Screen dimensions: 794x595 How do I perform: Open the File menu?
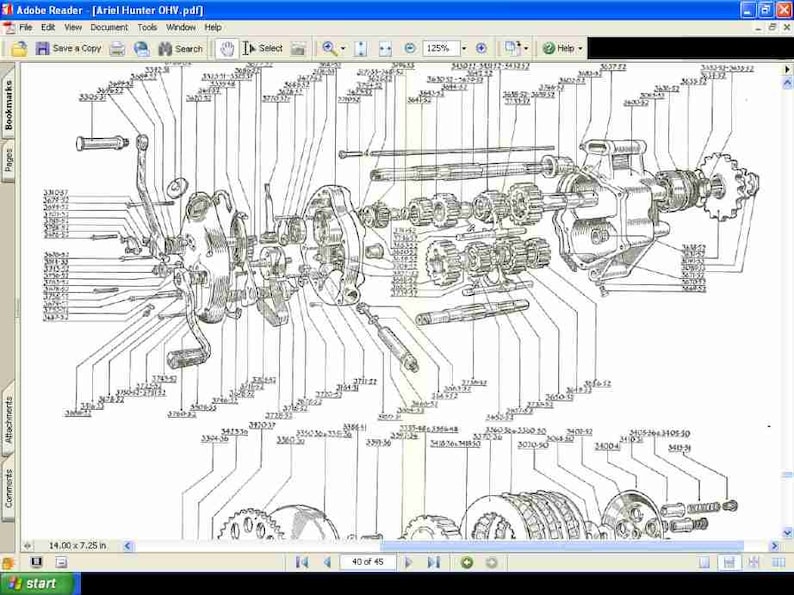coord(25,27)
